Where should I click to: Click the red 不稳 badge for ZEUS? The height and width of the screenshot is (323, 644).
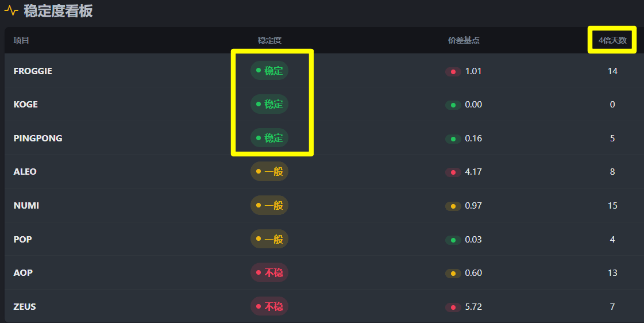point(269,306)
